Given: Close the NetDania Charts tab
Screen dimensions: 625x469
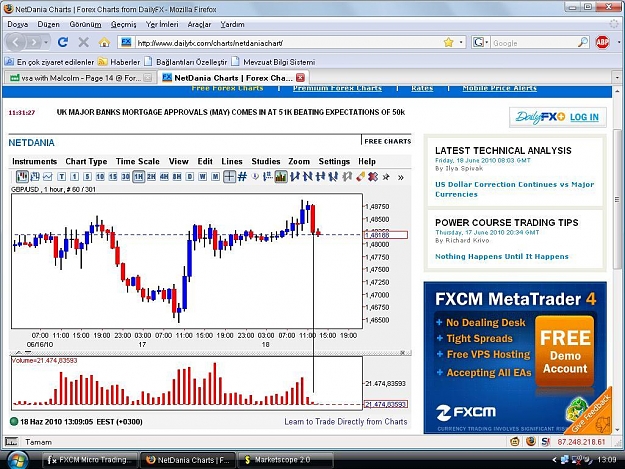Looking at the screenshot, I should [300, 78].
